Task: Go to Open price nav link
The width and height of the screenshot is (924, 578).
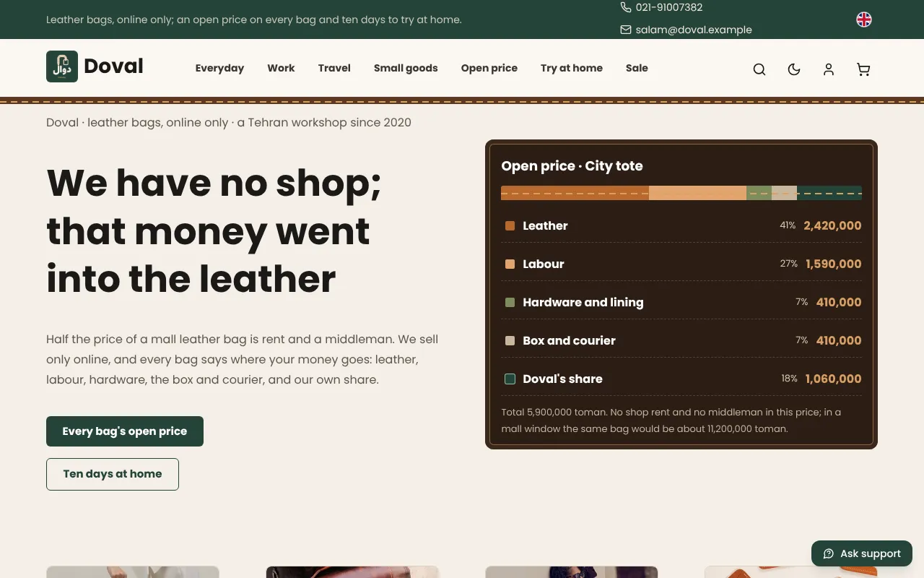Action: click(489, 68)
